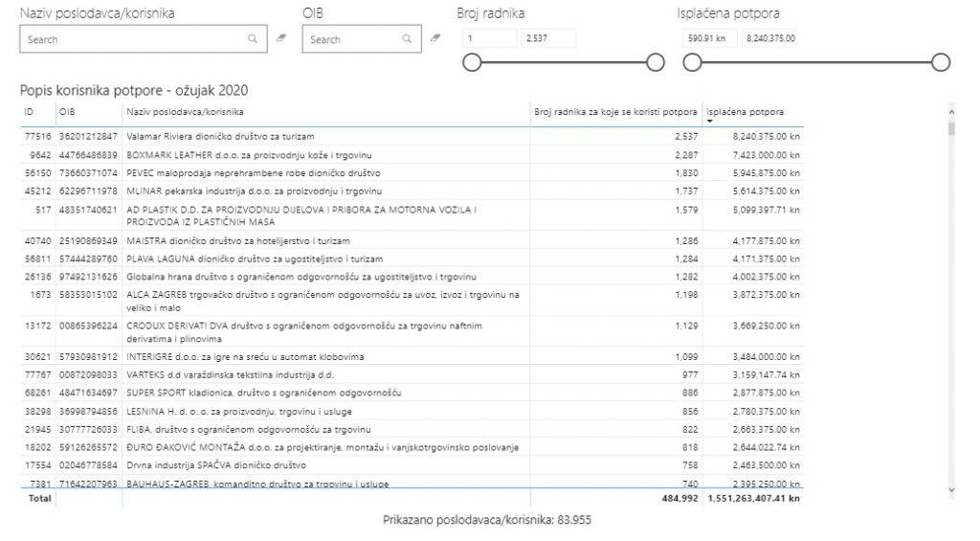Viewport: 980px width, 541px height.
Task: Select the MLINAR pekarska industrija row name
Action: tap(254, 192)
